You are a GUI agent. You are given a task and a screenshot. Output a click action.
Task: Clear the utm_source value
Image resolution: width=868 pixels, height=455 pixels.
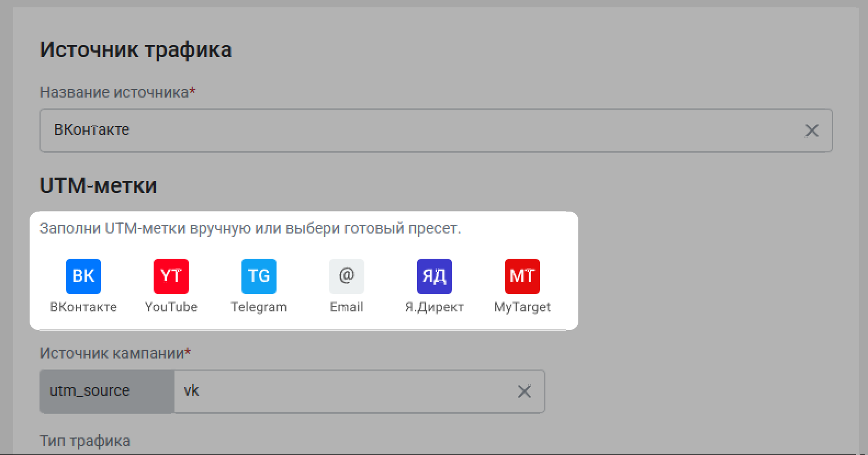525,391
